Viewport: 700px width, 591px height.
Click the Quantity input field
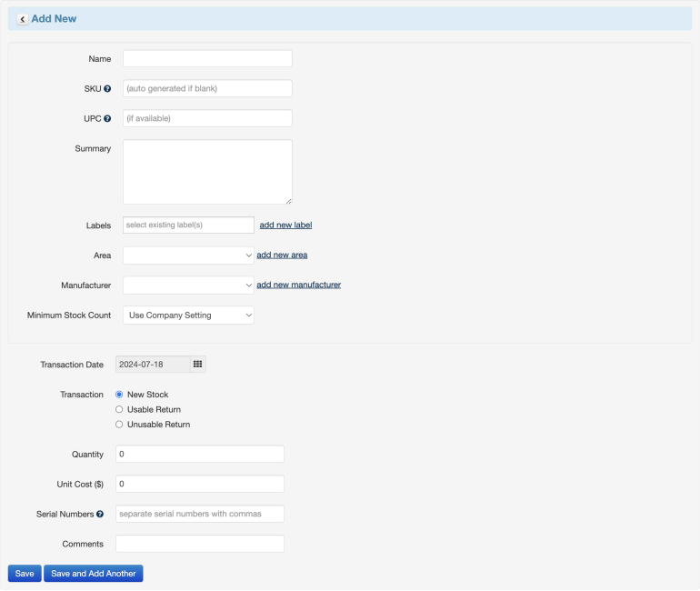pos(200,455)
